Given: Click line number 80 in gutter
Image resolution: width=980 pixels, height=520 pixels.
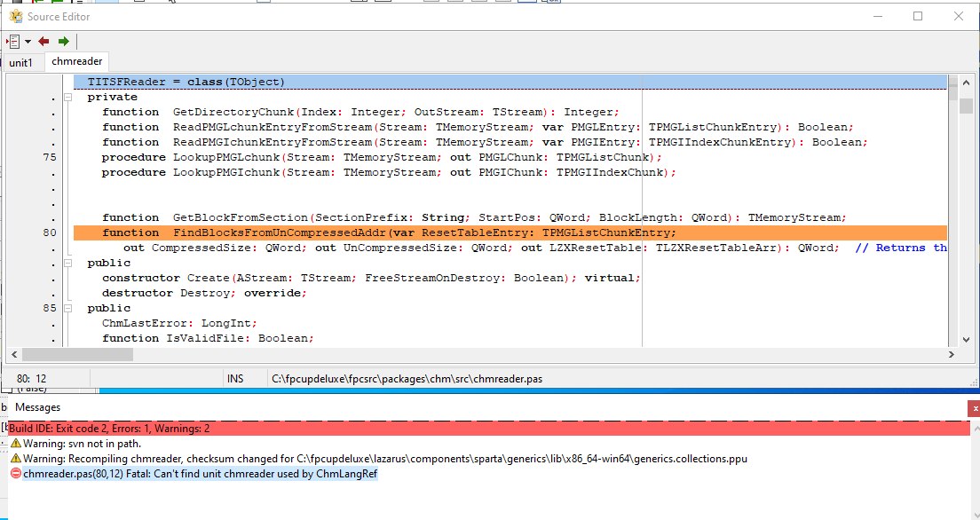Looking at the screenshot, I should click(x=50, y=232).
